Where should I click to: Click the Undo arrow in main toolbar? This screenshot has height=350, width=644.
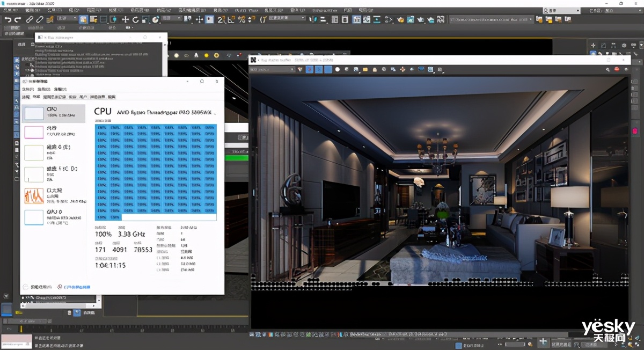(x=8, y=19)
